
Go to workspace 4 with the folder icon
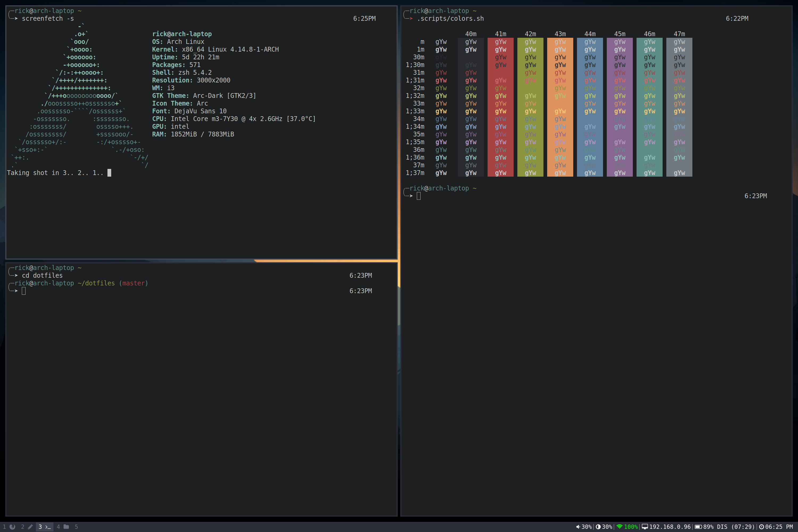[x=63, y=527]
